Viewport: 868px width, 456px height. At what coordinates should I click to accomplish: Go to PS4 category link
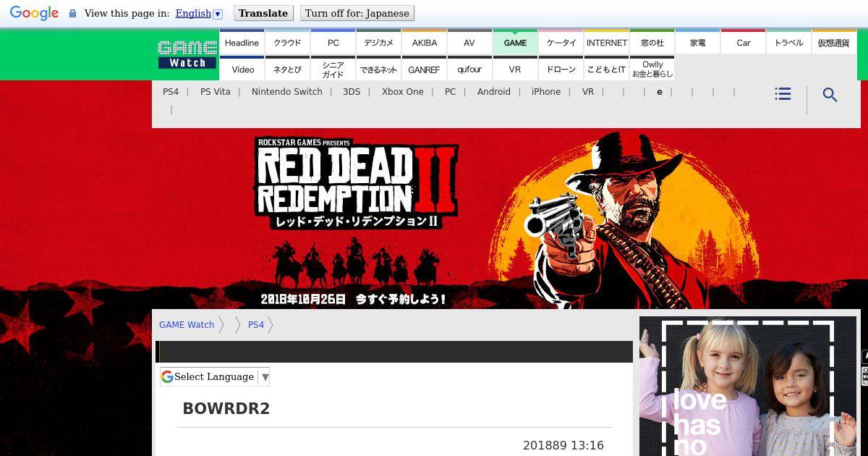pyautogui.click(x=171, y=92)
